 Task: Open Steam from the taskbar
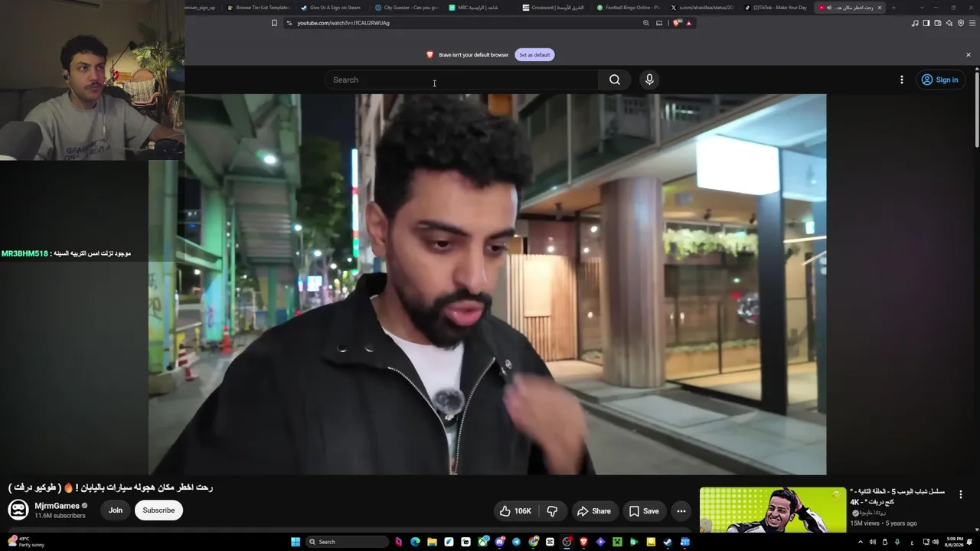coord(668,542)
